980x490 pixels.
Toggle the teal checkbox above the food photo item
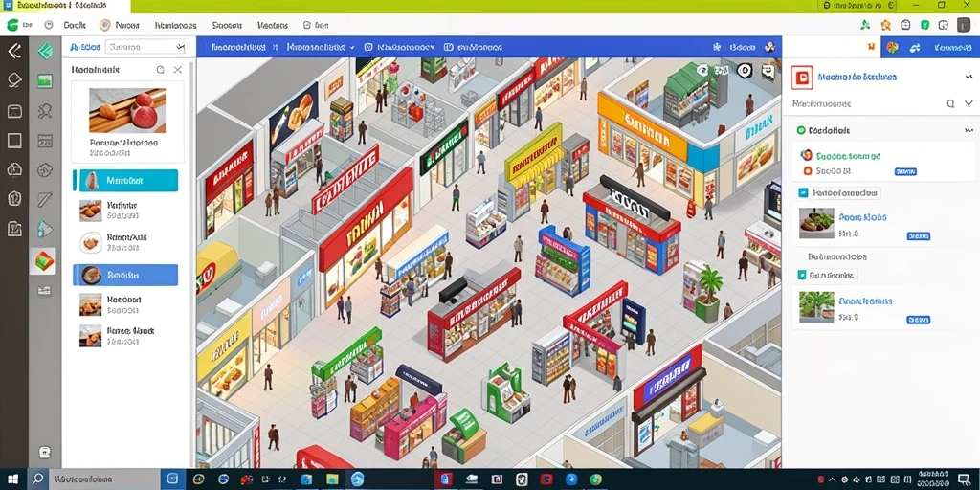pyautogui.click(x=803, y=192)
